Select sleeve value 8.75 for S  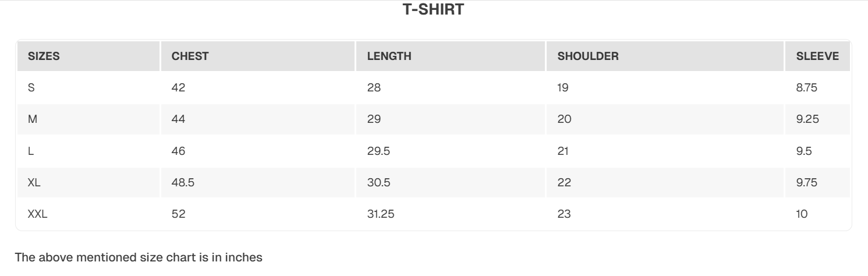(807, 88)
